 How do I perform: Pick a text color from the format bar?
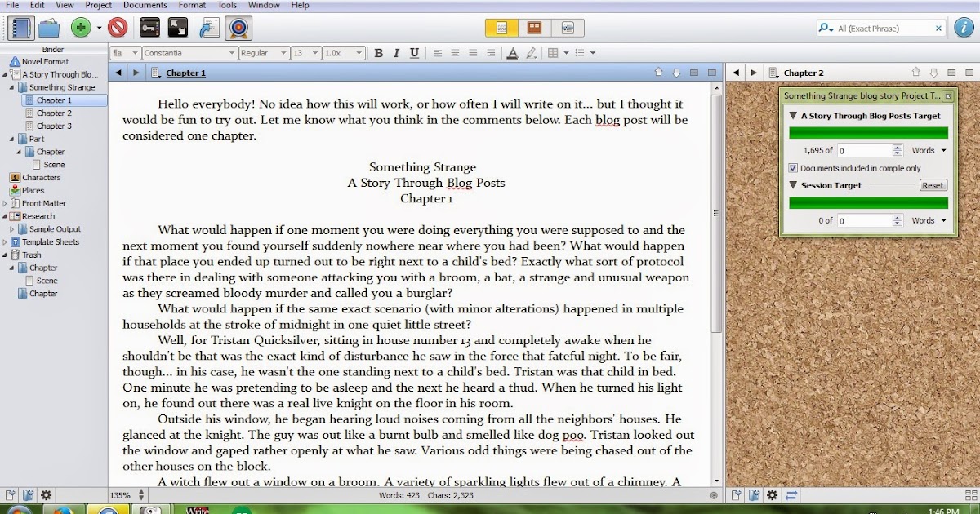pyautogui.click(x=512, y=52)
